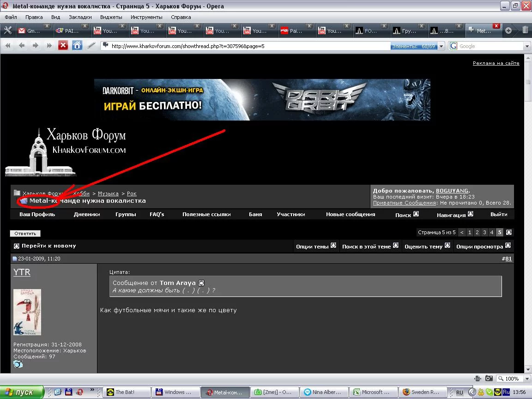Click the vertical scrollbar down arrow
This screenshot has height=399, width=532.
point(528,369)
